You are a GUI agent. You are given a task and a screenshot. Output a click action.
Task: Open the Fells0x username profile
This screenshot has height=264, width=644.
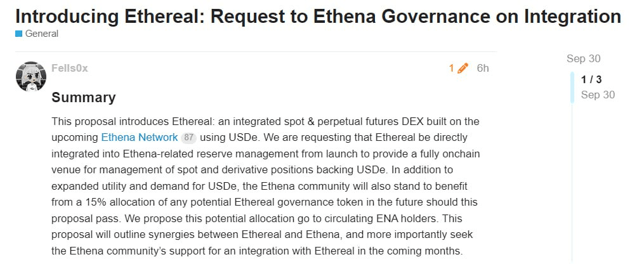(x=70, y=68)
